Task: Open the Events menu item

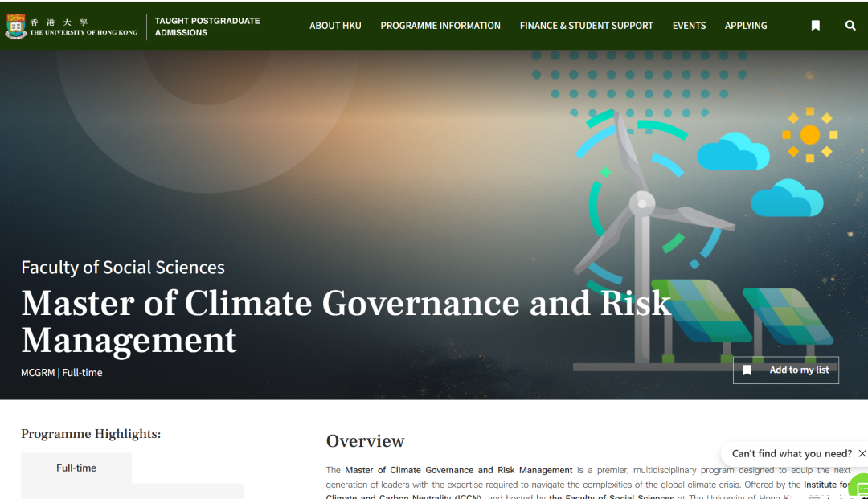Action: 689,26
